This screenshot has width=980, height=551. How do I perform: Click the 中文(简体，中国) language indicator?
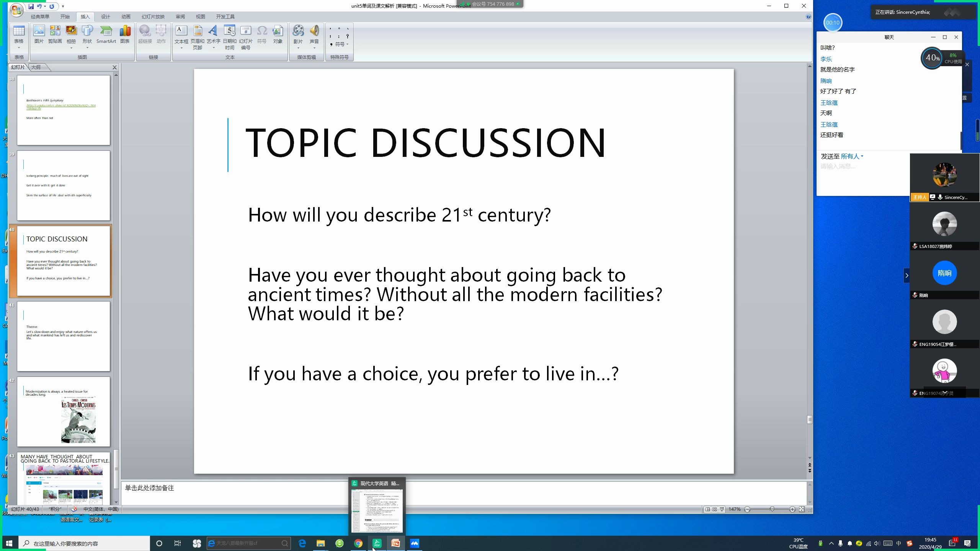click(101, 509)
